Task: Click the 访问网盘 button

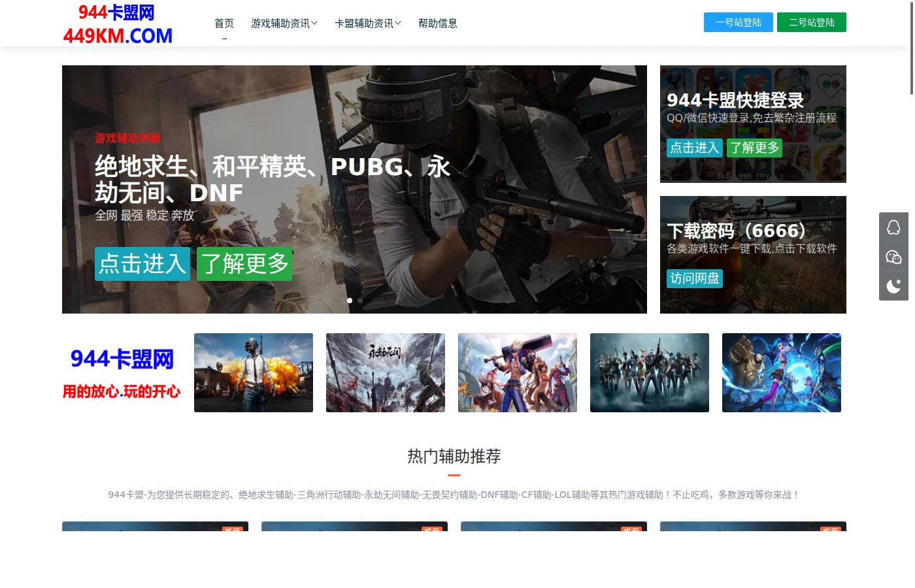Action: coord(695,278)
